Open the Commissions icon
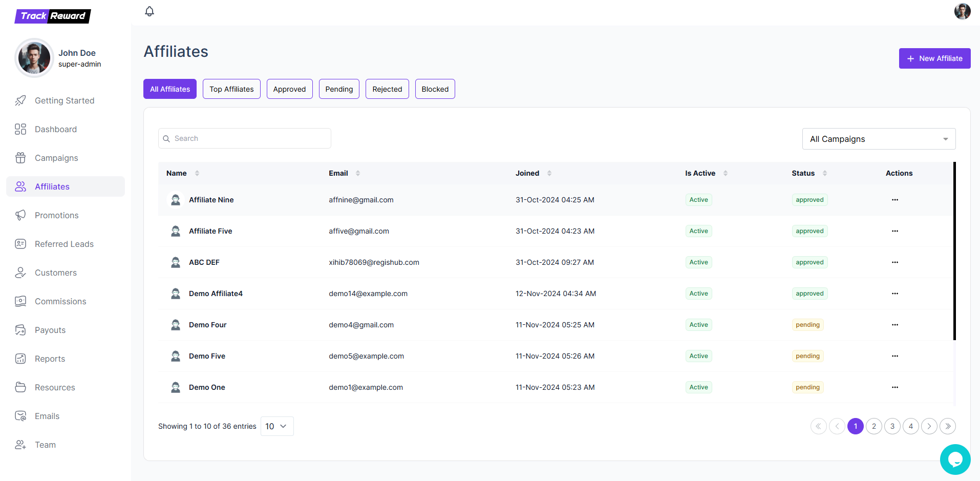This screenshot has height=481, width=980. (x=20, y=301)
